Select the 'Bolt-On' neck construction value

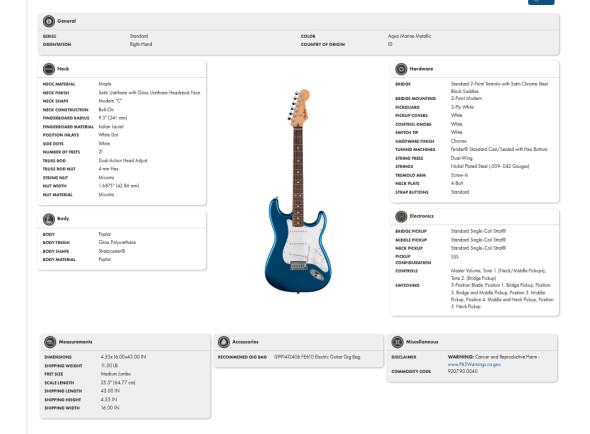tap(106, 110)
